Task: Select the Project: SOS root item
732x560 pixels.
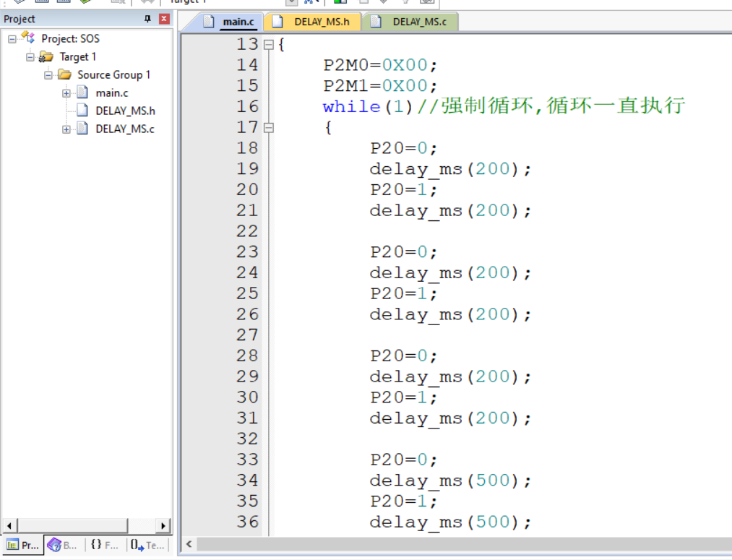Action: pyautogui.click(x=70, y=39)
